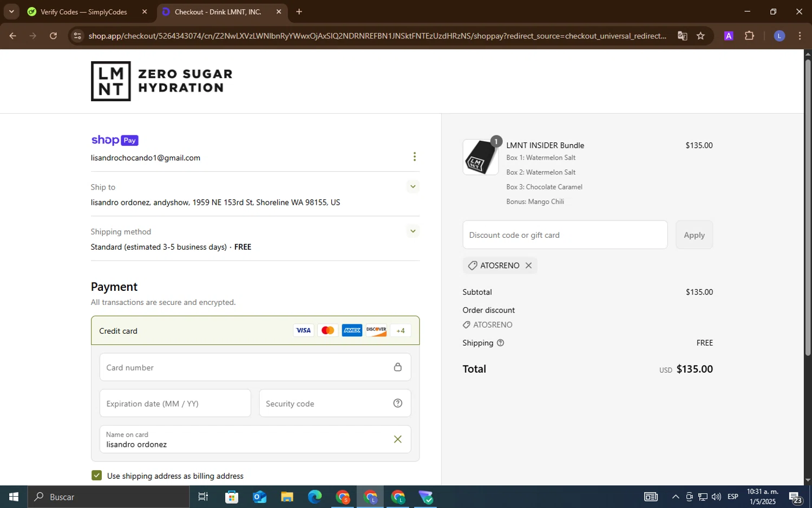
Task: Open Shipping info help icon
Action: tap(500, 343)
